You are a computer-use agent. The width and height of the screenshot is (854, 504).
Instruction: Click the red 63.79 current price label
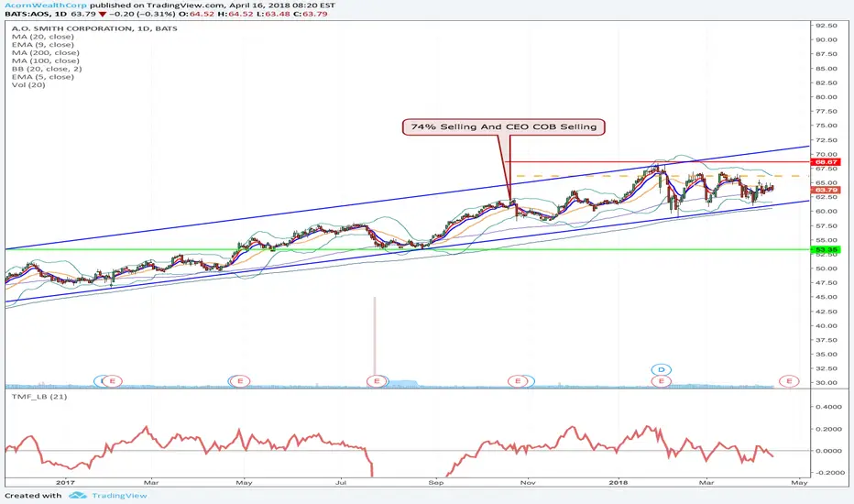(x=827, y=191)
